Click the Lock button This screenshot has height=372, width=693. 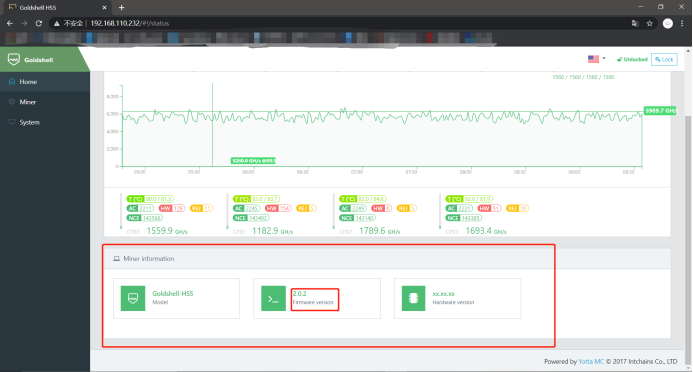coord(664,59)
